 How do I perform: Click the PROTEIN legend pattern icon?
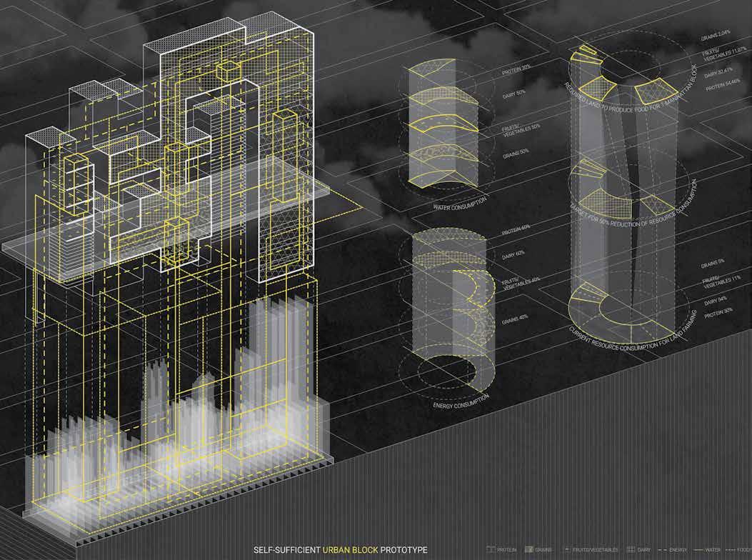[490, 549]
